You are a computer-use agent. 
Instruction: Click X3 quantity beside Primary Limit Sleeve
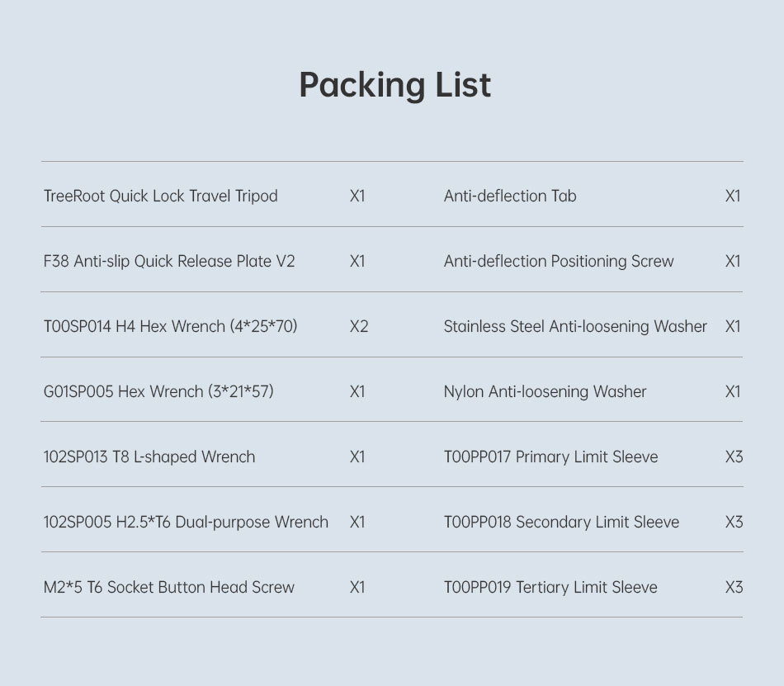[x=734, y=457]
